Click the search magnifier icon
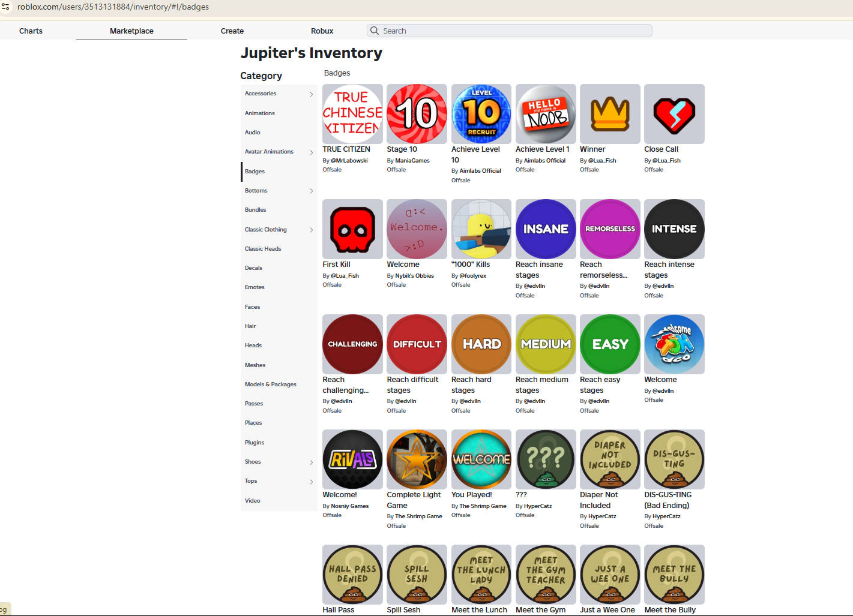The height and width of the screenshot is (616, 853). 375,31
